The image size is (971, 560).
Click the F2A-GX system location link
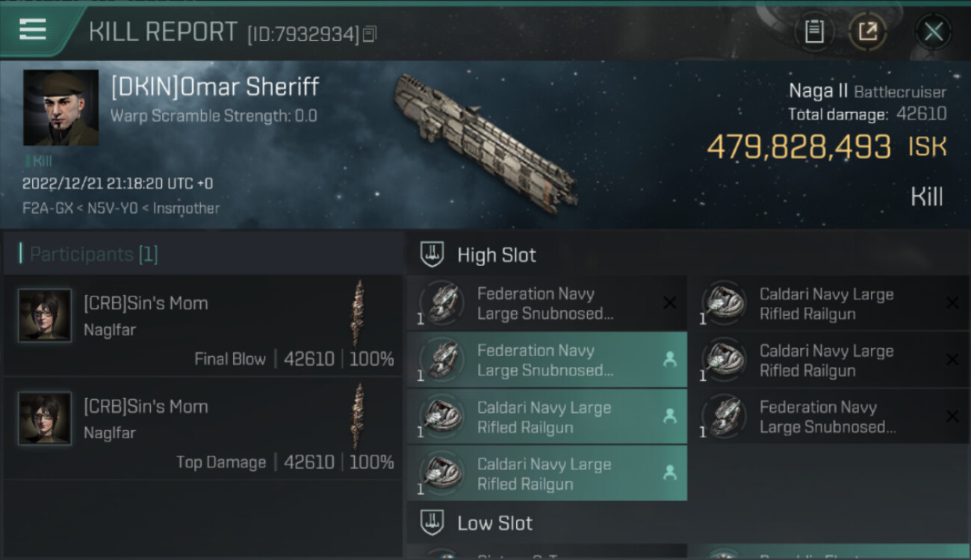(x=43, y=208)
